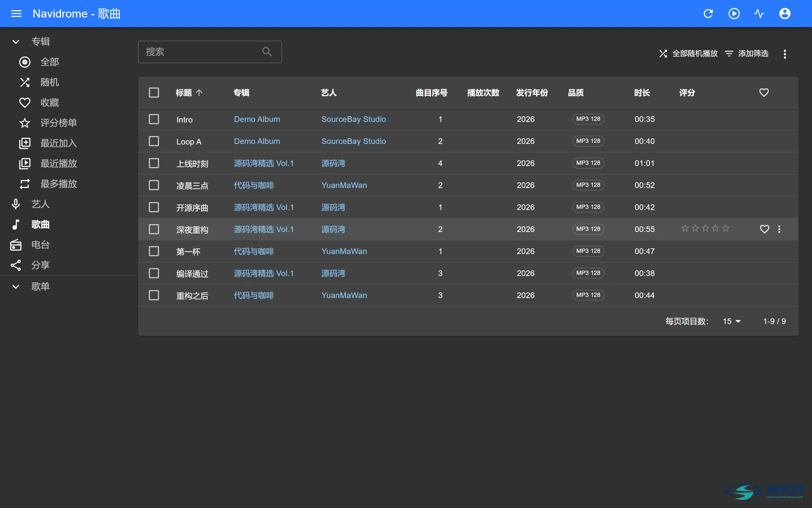Viewport: 812px width, 508px height.
Task: Click the 随机 shuffle icon in the sidebar
Action: click(x=25, y=82)
